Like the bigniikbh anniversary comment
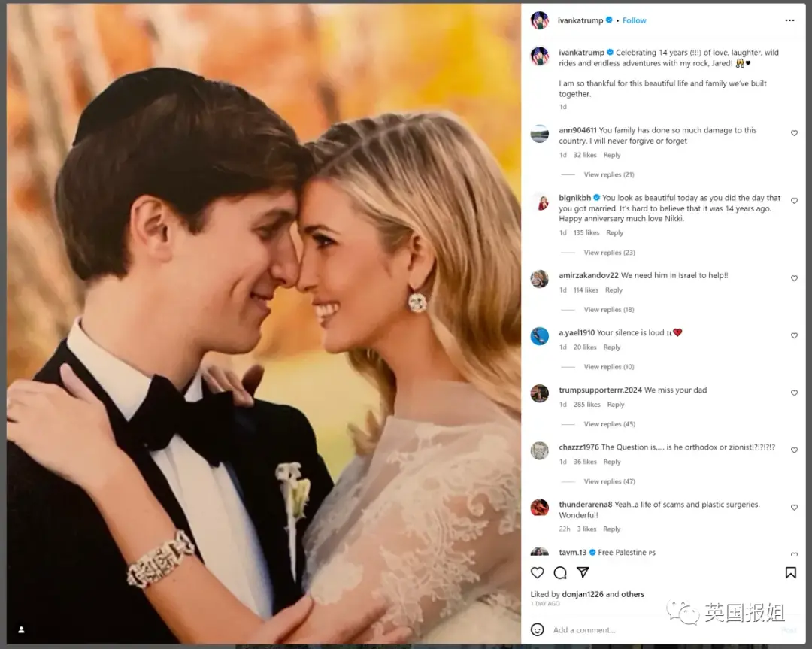 click(x=794, y=201)
